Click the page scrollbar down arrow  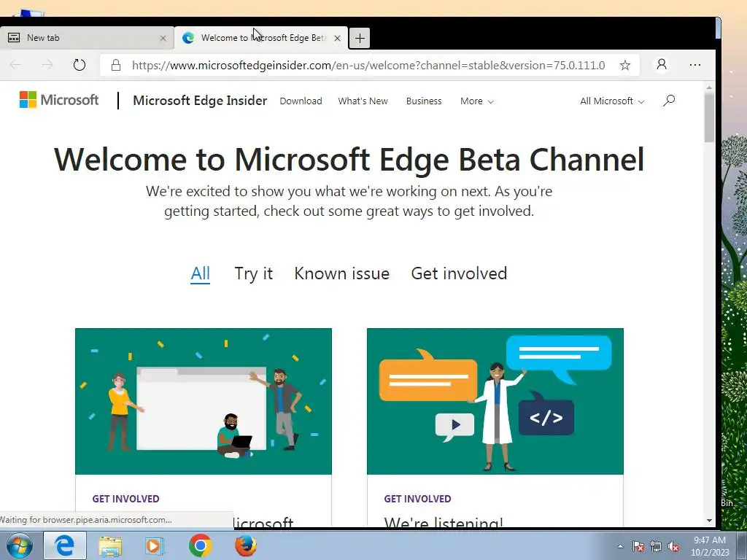point(709,521)
